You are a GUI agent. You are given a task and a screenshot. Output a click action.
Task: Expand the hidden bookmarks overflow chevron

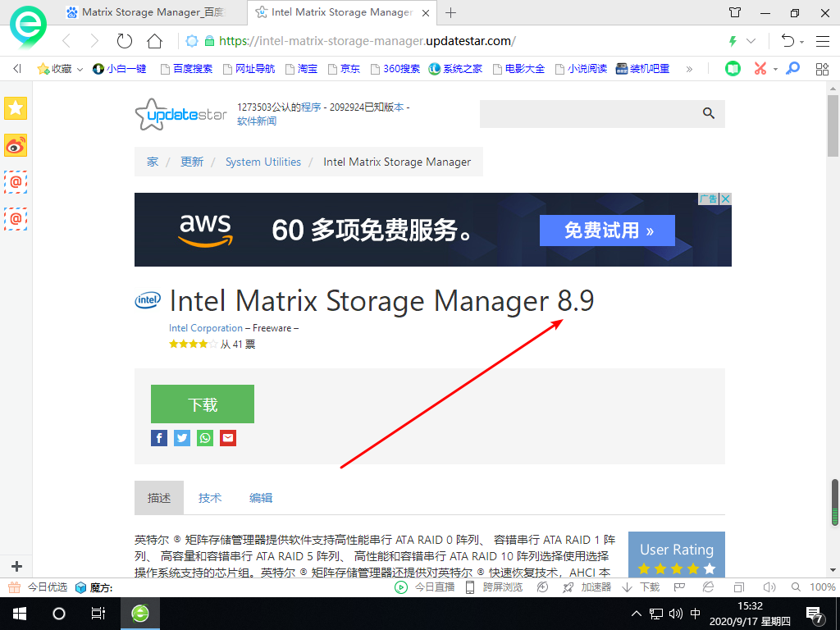click(687, 68)
